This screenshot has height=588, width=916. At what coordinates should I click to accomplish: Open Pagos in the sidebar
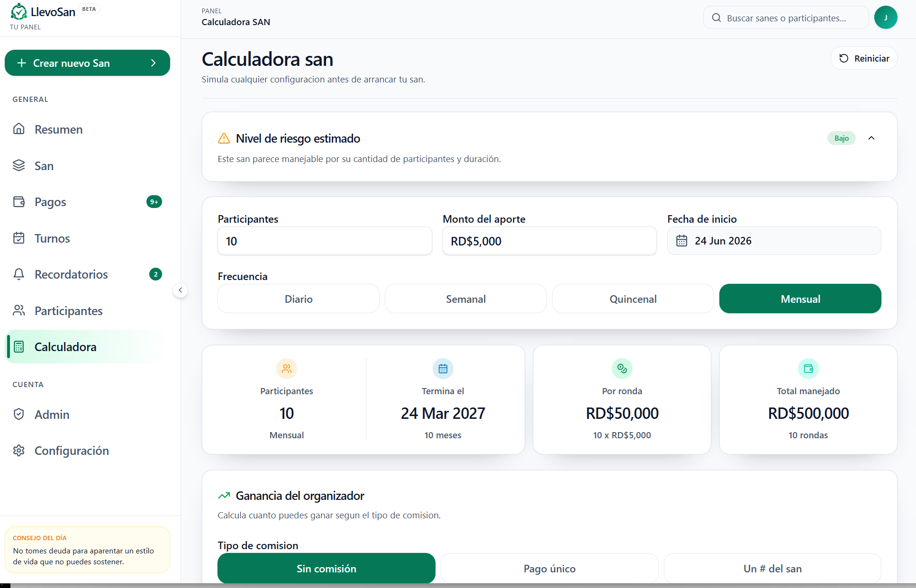[87, 202]
